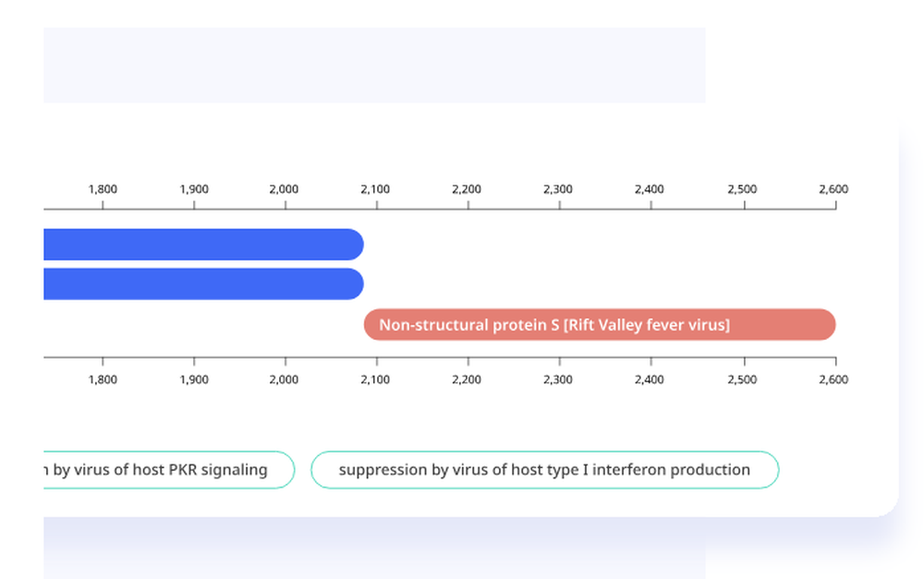Select the 2,300 mark on the bottom ruler
Image resolution: width=924 pixels, height=579 pixels.
tap(558, 380)
